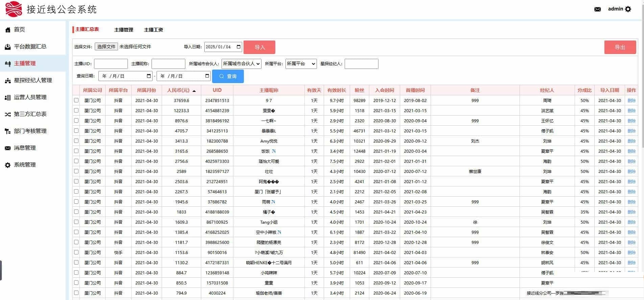Open 第三方汇总表 in the sidebar

tap(30, 114)
